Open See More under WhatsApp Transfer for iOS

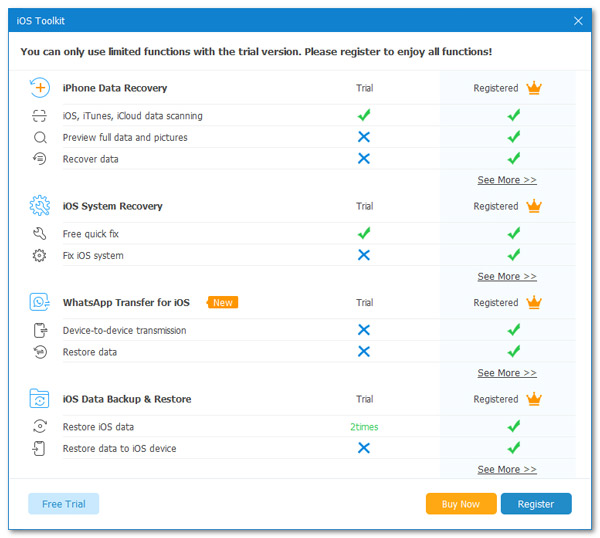click(506, 373)
